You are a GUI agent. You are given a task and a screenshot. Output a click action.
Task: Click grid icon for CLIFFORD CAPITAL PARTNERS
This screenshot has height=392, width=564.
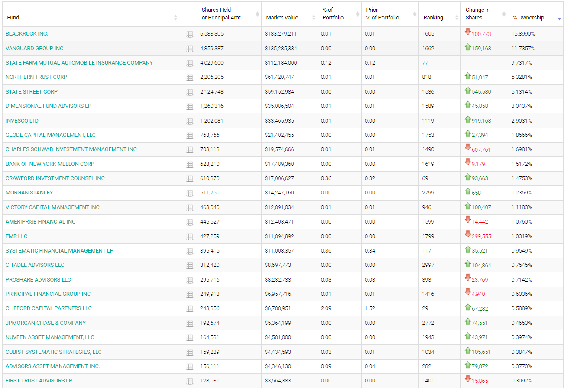[189, 309]
